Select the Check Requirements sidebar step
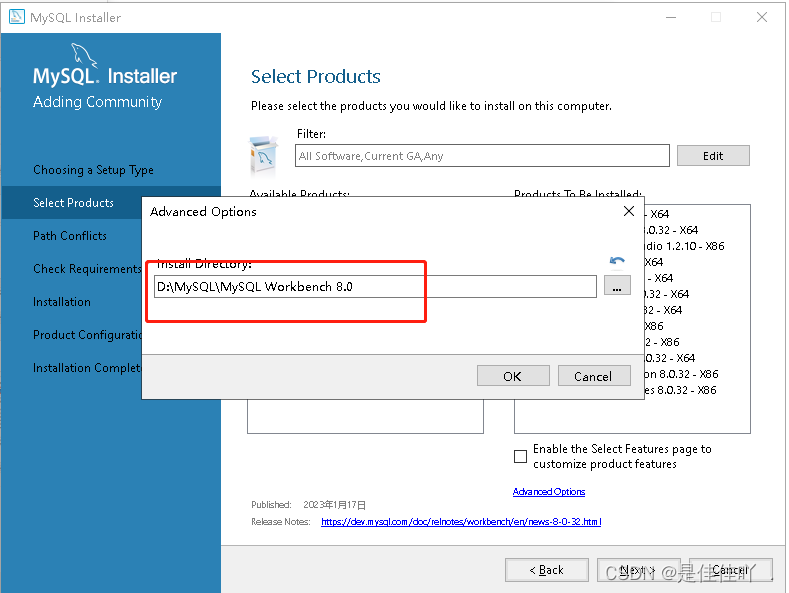Image resolution: width=789 pixels, height=593 pixels. tap(87, 269)
